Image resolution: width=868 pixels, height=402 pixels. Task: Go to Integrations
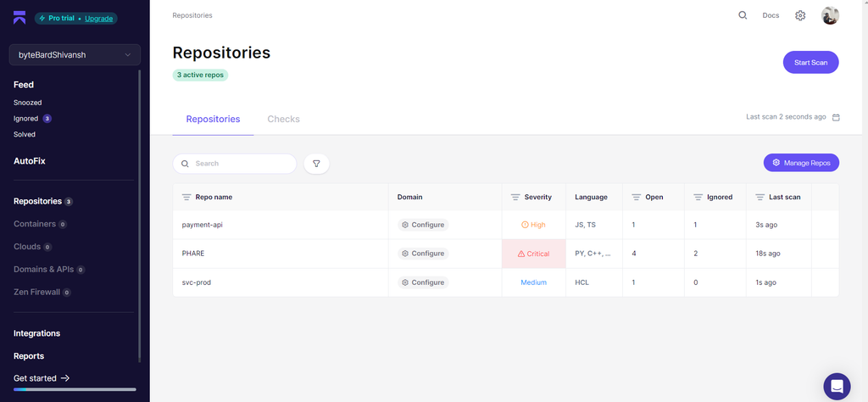[x=36, y=333]
